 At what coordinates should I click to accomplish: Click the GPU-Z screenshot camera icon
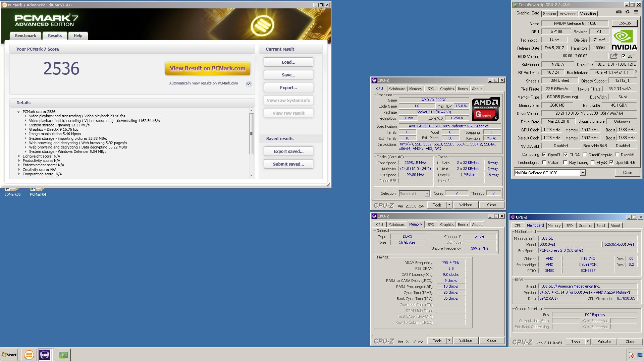[619, 12]
